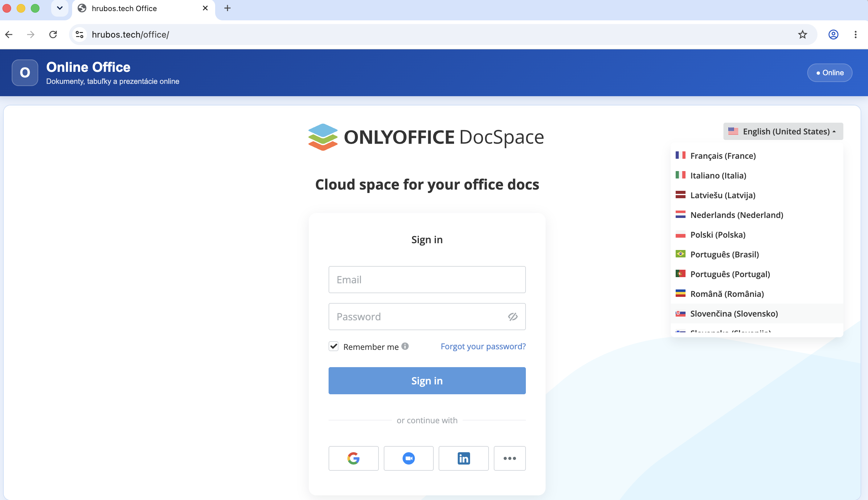
Task: Open the Forgot your password link
Action: click(x=483, y=346)
